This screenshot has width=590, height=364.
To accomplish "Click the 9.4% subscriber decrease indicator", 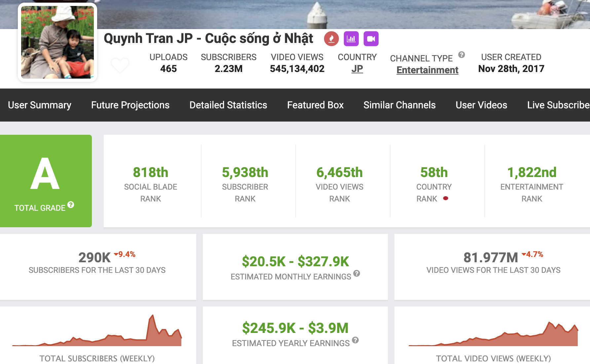I will [x=125, y=254].
